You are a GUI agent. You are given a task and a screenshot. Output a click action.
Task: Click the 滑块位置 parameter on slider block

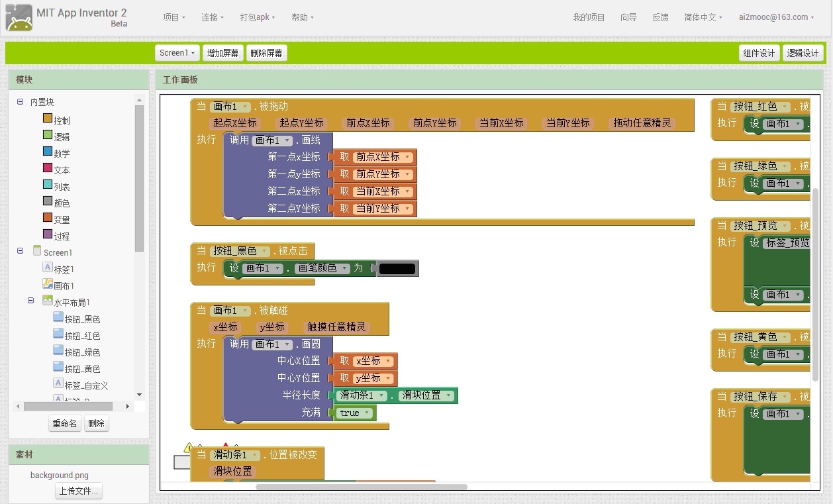(232, 471)
